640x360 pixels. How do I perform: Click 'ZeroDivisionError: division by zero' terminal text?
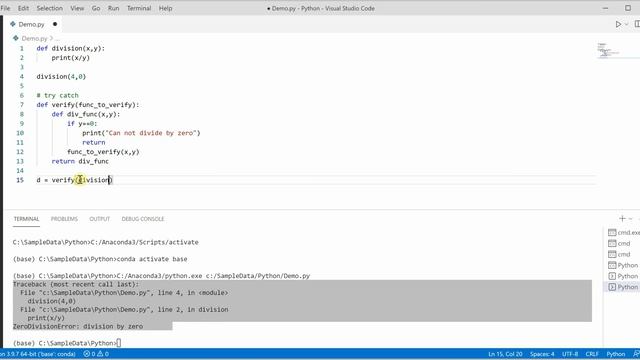pyautogui.click(x=78, y=327)
